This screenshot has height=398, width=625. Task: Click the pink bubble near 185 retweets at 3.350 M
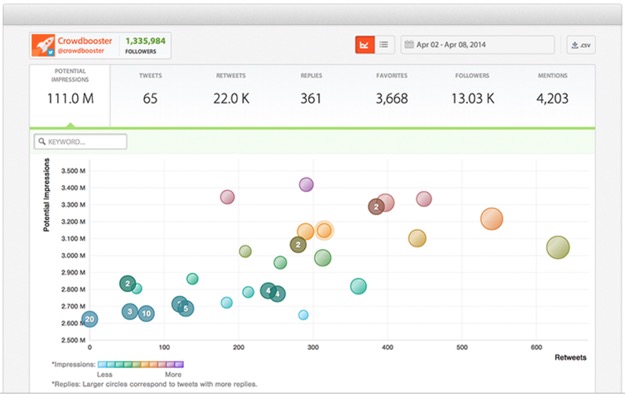[x=227, y=197]
